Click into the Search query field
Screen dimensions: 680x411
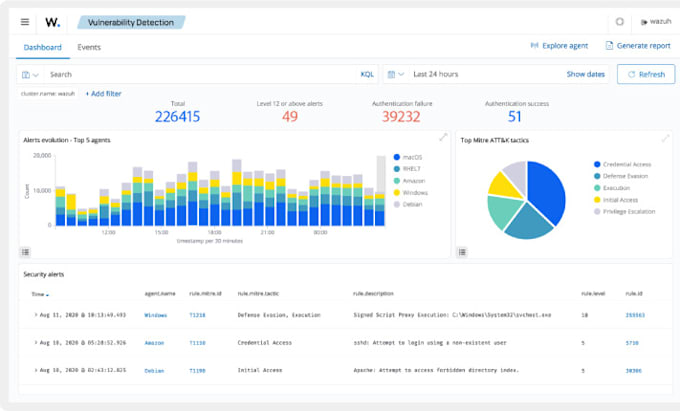pos(200,74)
